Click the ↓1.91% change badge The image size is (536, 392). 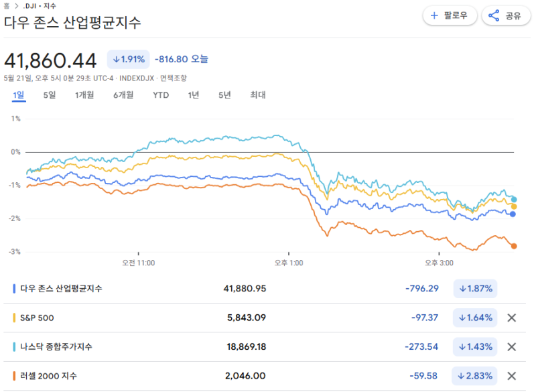tap(128, 60)
